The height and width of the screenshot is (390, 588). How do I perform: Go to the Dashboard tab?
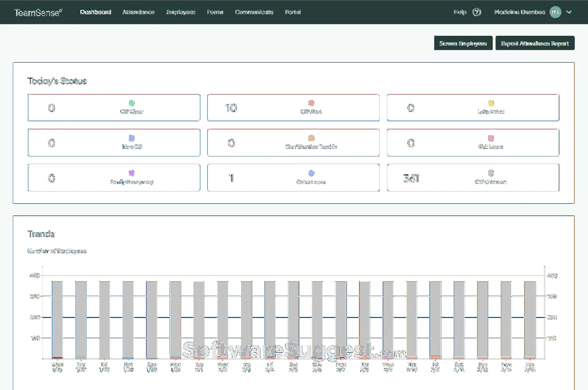point(96,12)
